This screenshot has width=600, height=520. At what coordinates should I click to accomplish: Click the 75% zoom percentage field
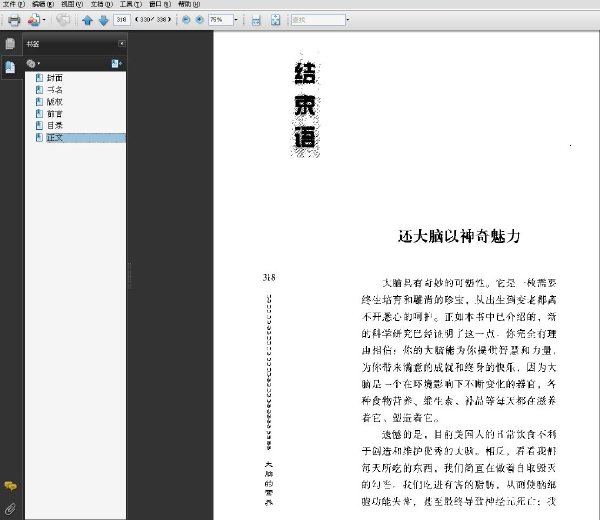[x=220, y=20]
